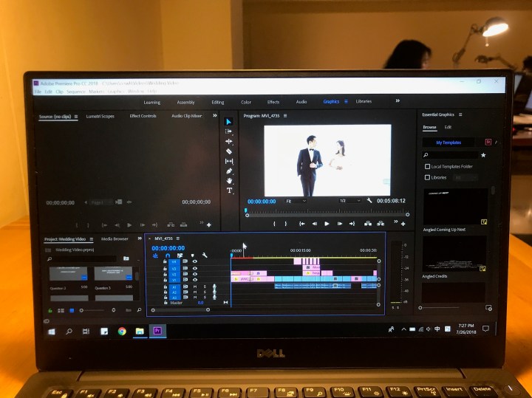The height and width of the screenshot is (398, 532).
Task: Tick the Libraries checkbox
Action: [x=427, y=177]
